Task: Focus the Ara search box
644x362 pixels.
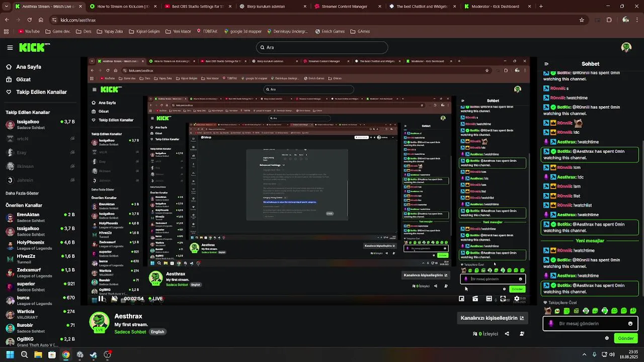Action: (322, 47)
